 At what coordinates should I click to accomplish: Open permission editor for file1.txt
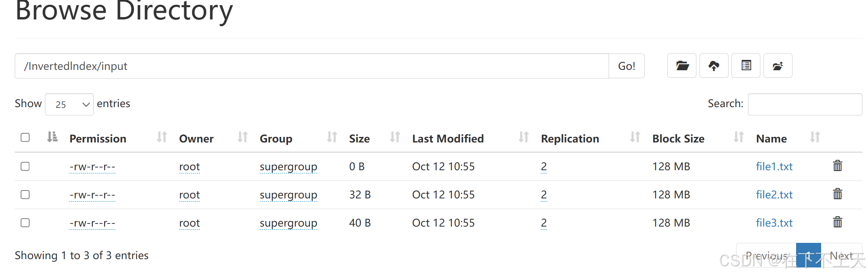pos(92,167)
